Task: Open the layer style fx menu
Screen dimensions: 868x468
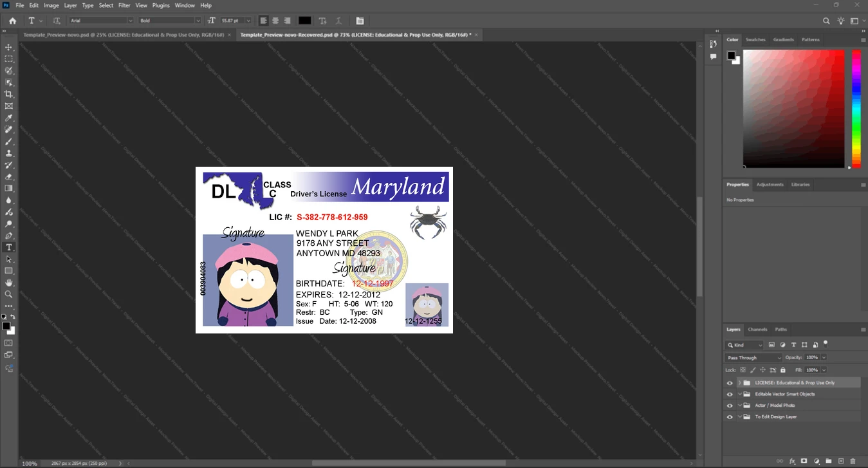Action: click(792, 461)
